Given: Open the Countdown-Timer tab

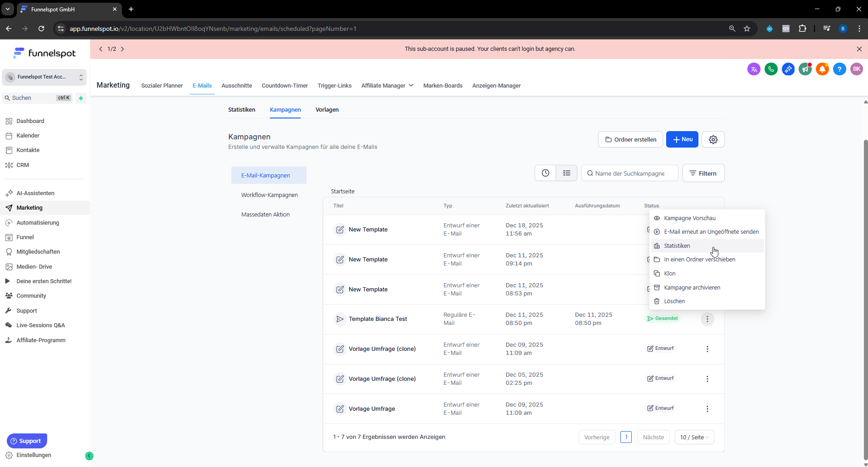Looking at the screenshot, I should point(285,85).
